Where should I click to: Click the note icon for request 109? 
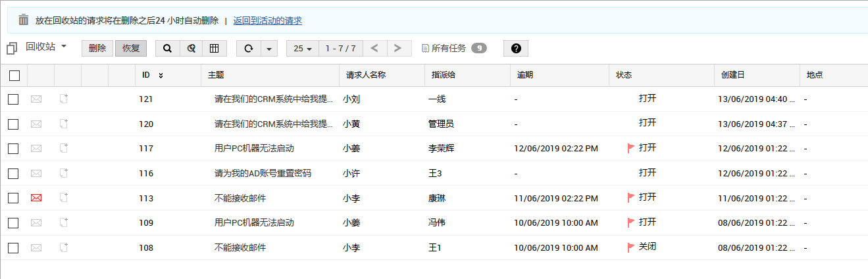click(x=64, y=222)
